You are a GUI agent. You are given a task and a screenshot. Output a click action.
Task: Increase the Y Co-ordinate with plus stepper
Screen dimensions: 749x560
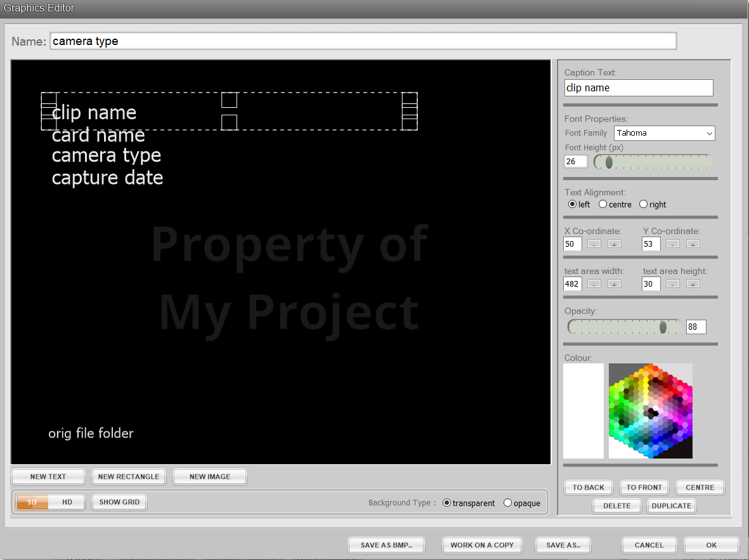coord(693,244)
